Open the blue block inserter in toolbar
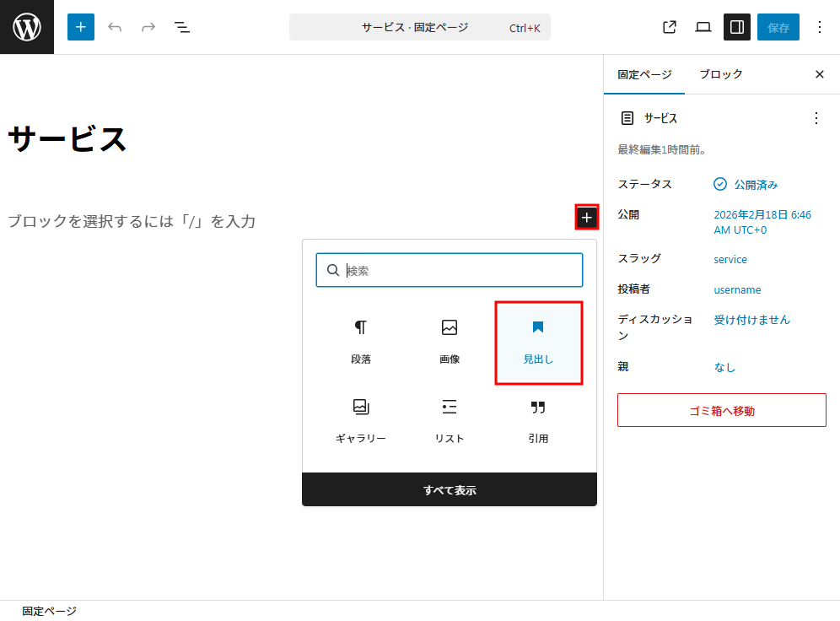The image size is (840, 621). point(81,27)
